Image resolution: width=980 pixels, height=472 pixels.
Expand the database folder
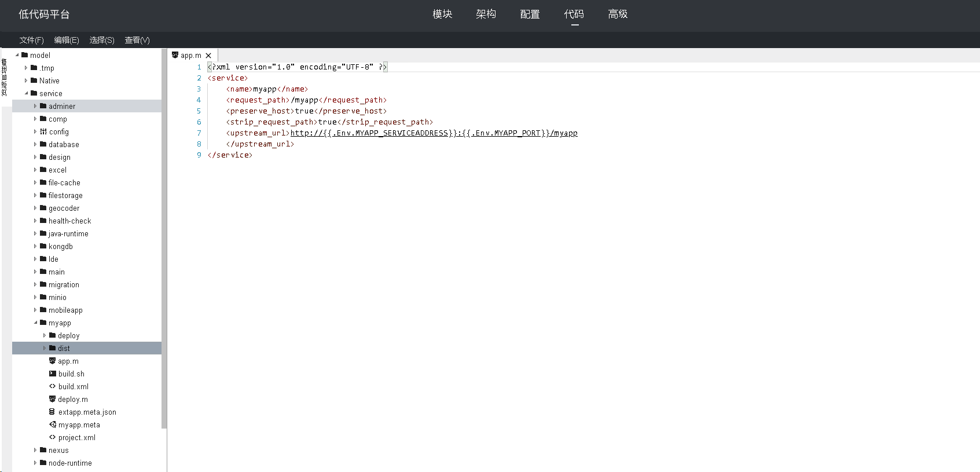(x=35, y=144)
